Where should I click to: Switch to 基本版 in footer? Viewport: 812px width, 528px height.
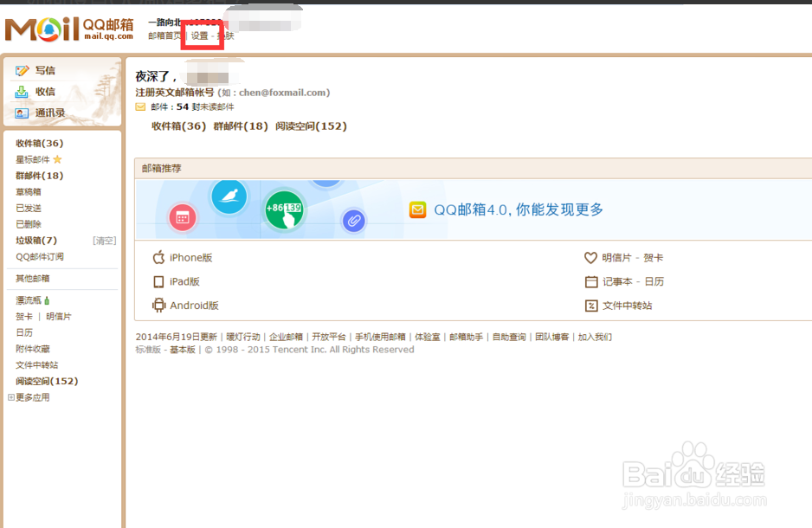pos(183,350)
